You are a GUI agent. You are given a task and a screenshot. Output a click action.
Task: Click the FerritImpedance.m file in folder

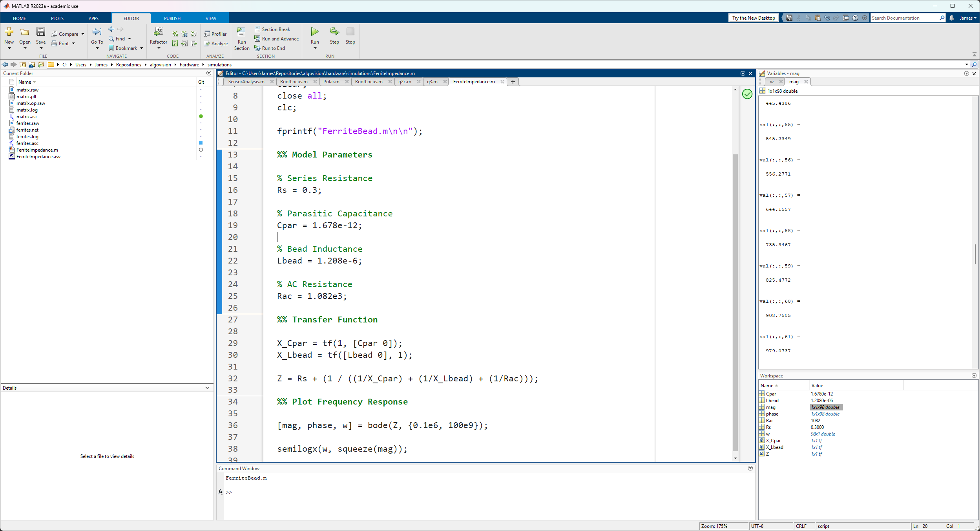pyautogui.click(x=36, y=150)
